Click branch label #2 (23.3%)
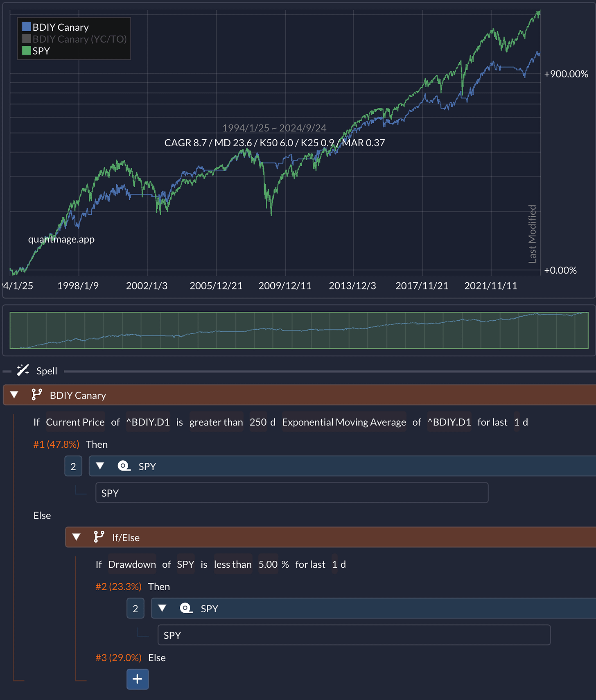Image resolution: width=596 pixels, height=700 pixels. pos(119,587)
